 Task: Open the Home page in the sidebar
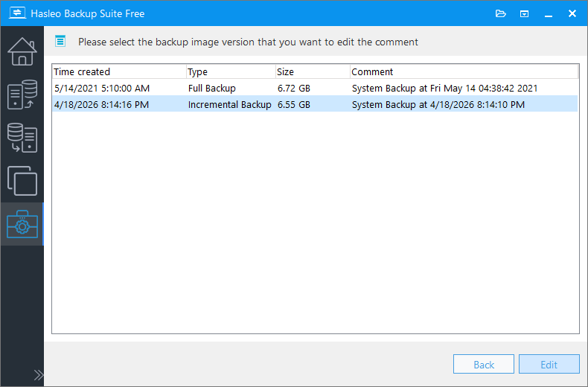pos(22,52)
